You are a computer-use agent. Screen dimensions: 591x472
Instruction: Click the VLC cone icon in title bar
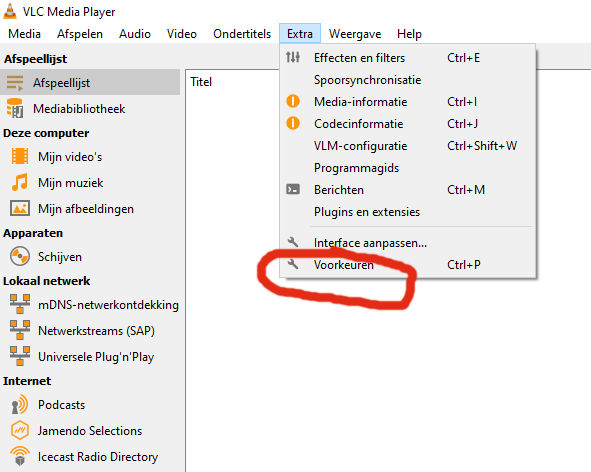(x=10, y=11)
